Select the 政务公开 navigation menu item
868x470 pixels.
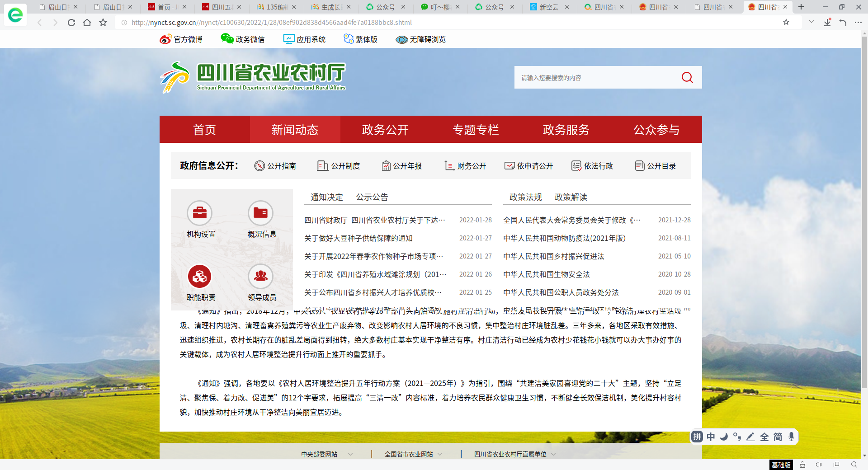[x=385, y=130]
